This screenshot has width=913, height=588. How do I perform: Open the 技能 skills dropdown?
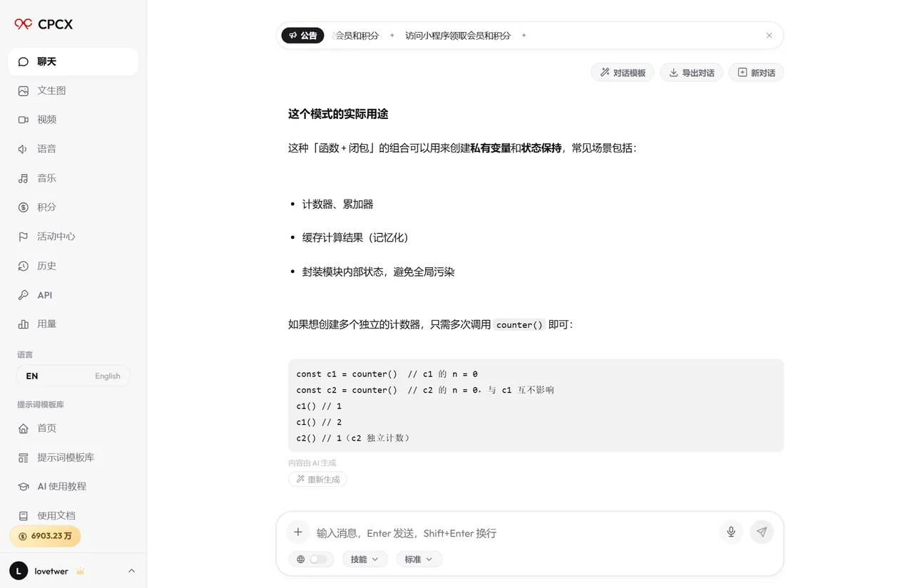[x=365, y=559]
